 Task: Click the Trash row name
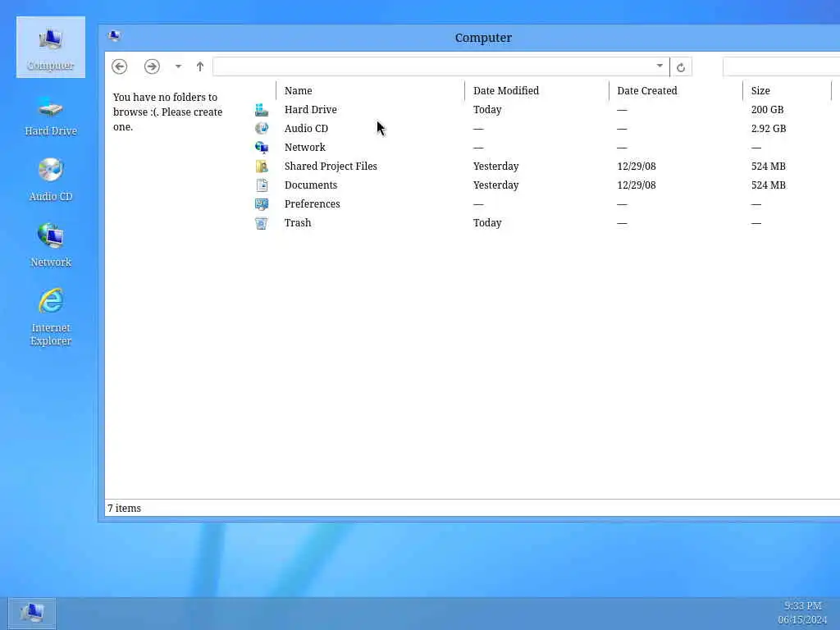coord(298,223)
